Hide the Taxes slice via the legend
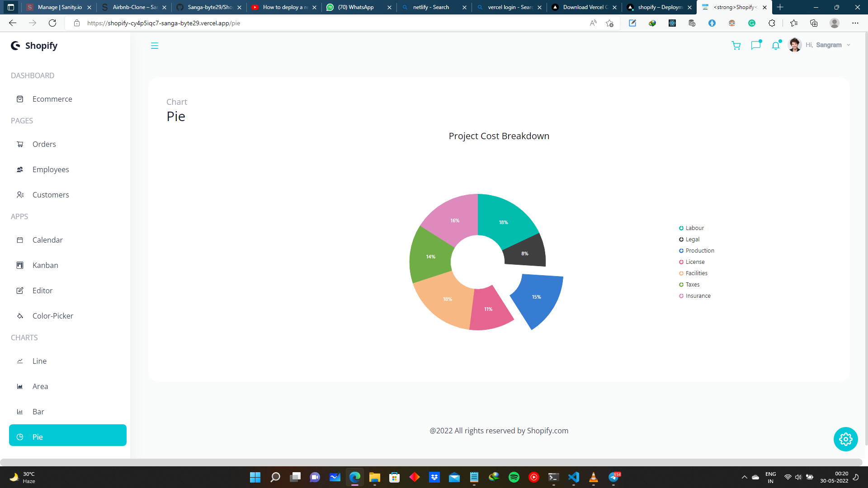868x488 pixels. tap(689, 284)
